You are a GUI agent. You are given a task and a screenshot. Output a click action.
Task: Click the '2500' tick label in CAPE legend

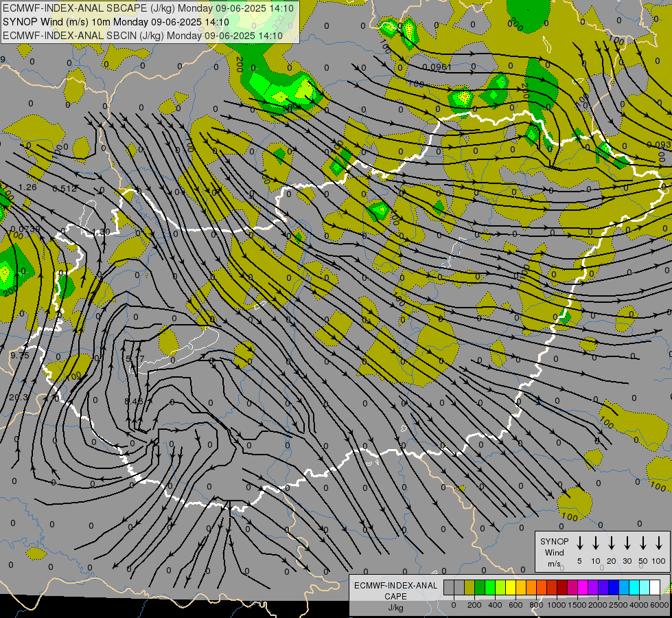(x=618, y=605)
